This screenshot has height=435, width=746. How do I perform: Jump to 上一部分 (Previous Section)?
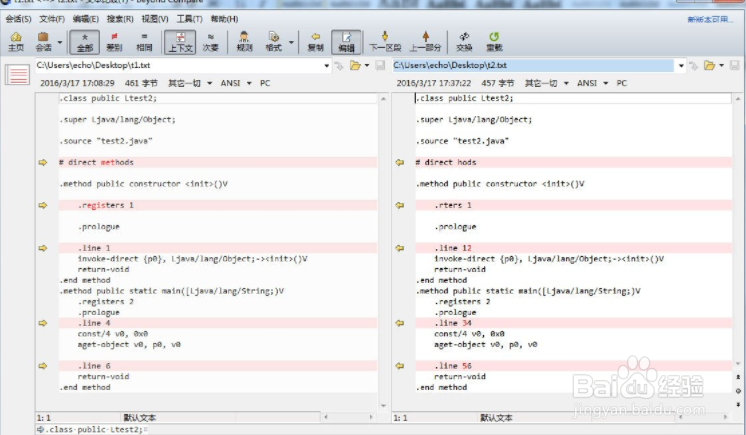pyautogui.click(x=425, y=42)
